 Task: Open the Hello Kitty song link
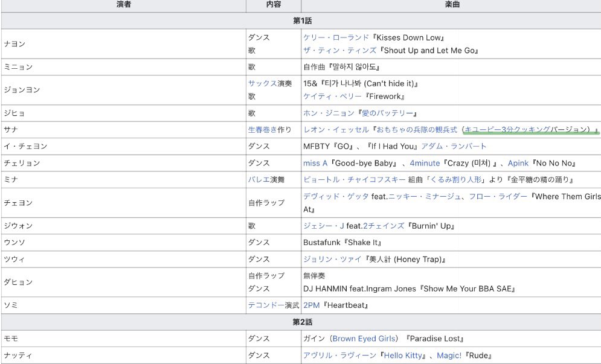(402, 355)
